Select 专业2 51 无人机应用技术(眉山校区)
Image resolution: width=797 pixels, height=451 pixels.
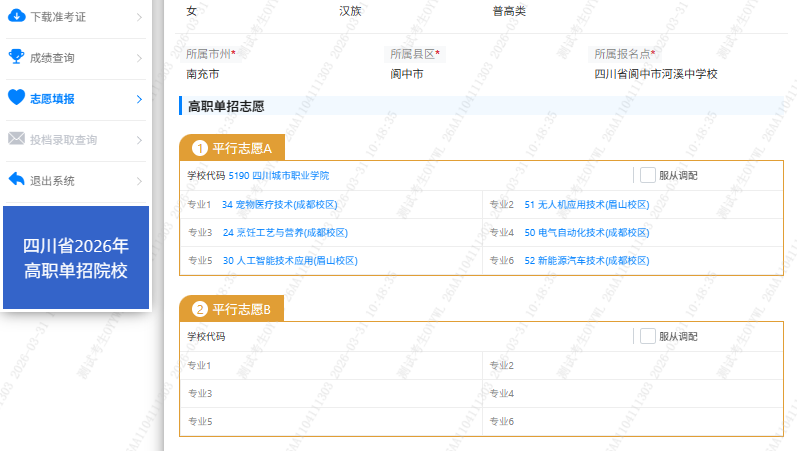pos(587,204)
